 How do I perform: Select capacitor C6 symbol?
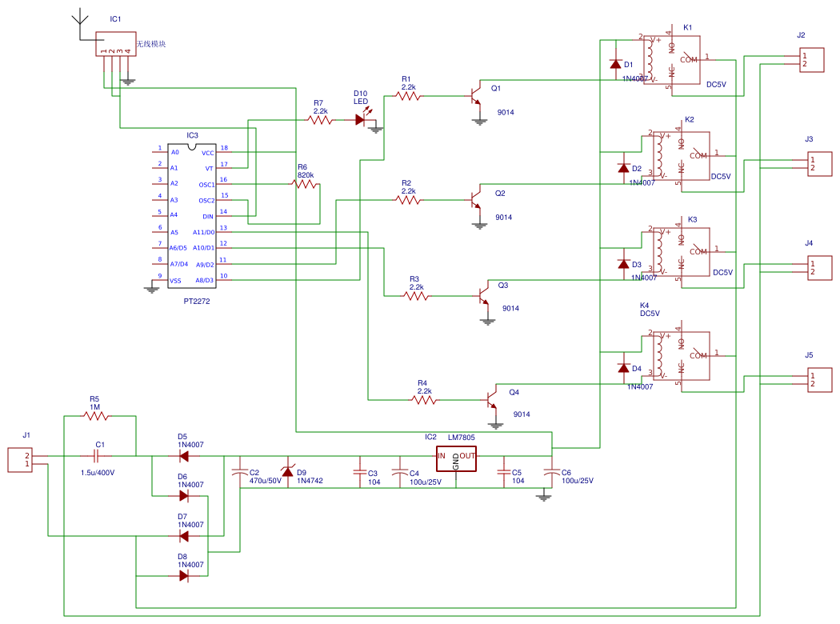[552, 473]
